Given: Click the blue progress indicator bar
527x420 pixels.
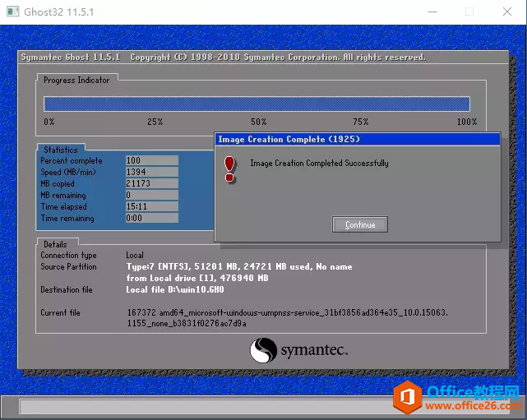Looking at the screenshot, I should point(257,104).
